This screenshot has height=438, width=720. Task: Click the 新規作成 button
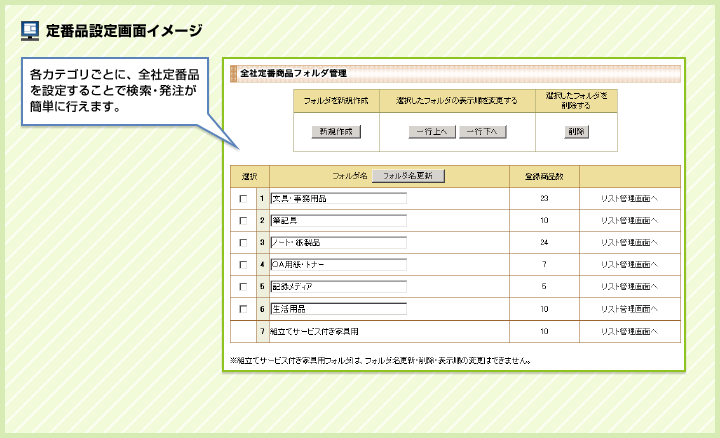[336, 132]
